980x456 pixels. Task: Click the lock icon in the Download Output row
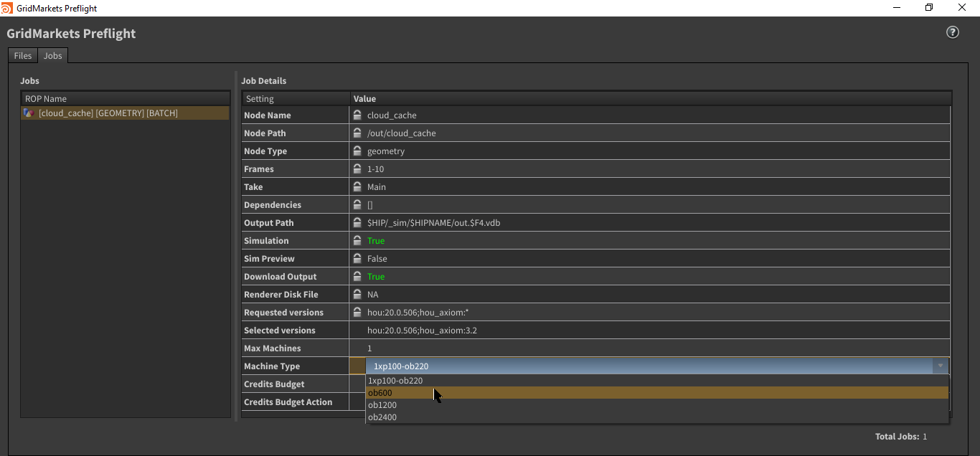click(357, 276)
